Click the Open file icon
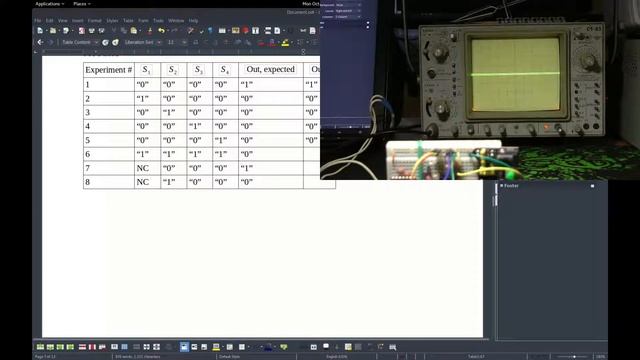This screenshot has height=360, width=640. (x=53, y=31)
